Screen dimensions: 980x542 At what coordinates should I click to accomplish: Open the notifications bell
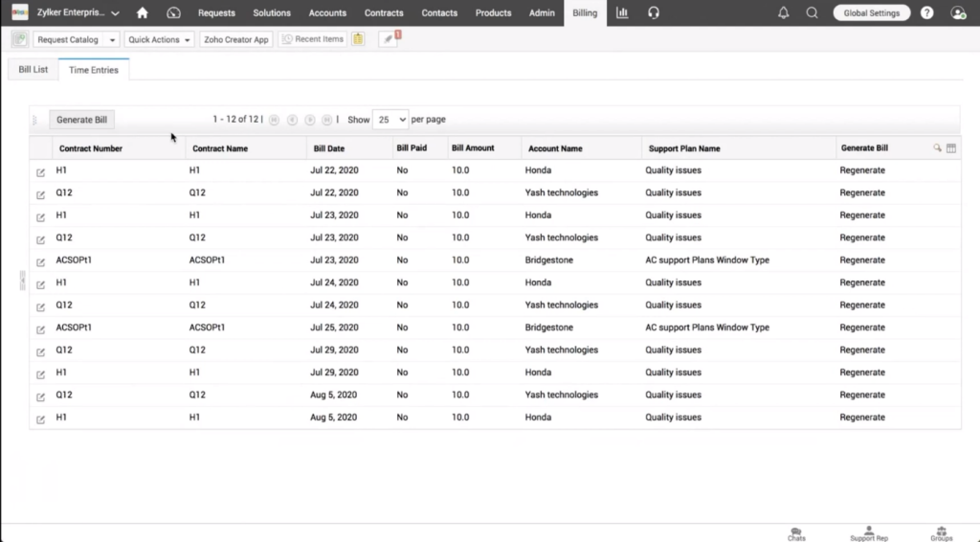(784, 13)
